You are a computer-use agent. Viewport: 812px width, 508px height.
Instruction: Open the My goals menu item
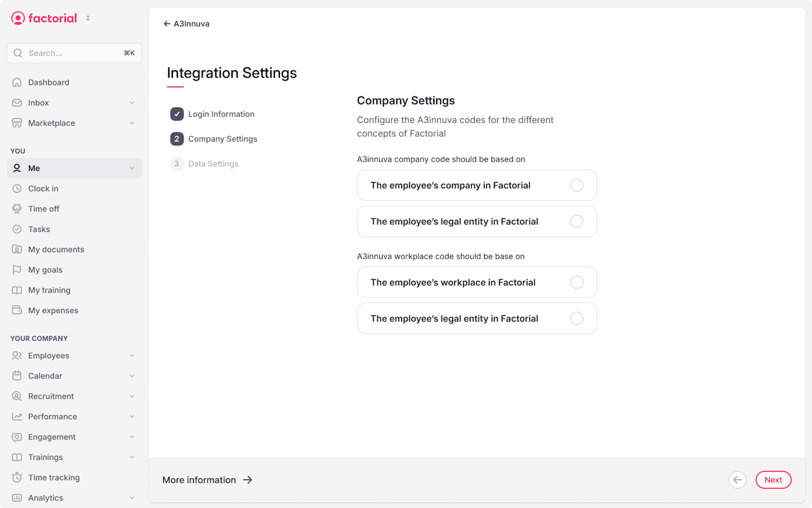(x=74, y=270)
